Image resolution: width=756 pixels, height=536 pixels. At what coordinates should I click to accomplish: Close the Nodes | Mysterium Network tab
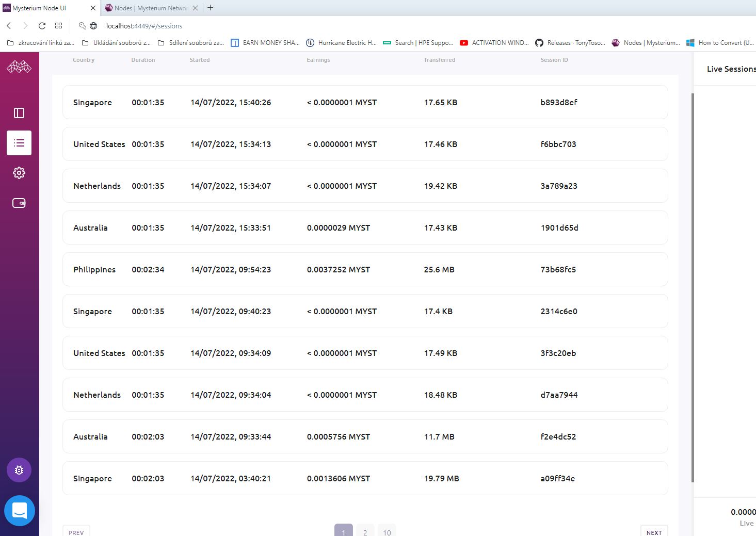pos(195,8)
